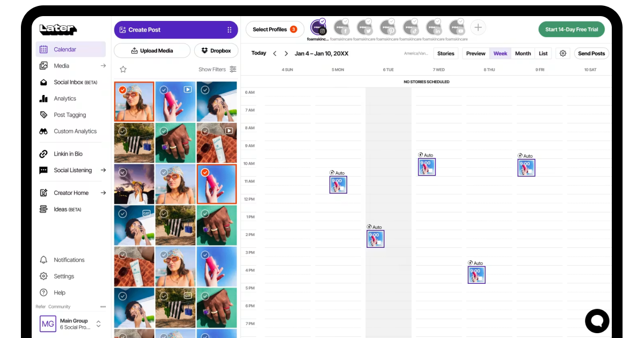Image resolution: width=644 pixels, height=338 pixels.
Task: Open Thursday's scheduled Auto post
Action: 477,275
